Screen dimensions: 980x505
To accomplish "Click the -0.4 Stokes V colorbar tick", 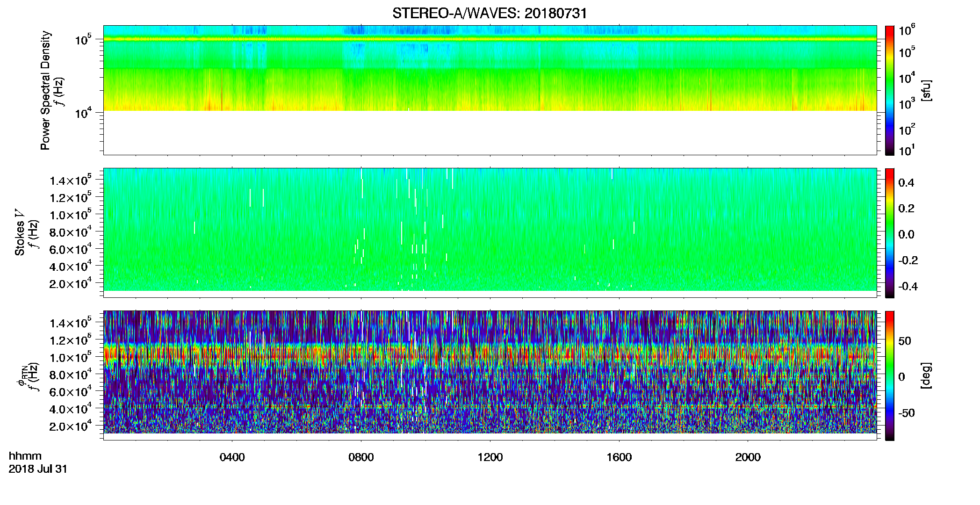I will [908, 287].
